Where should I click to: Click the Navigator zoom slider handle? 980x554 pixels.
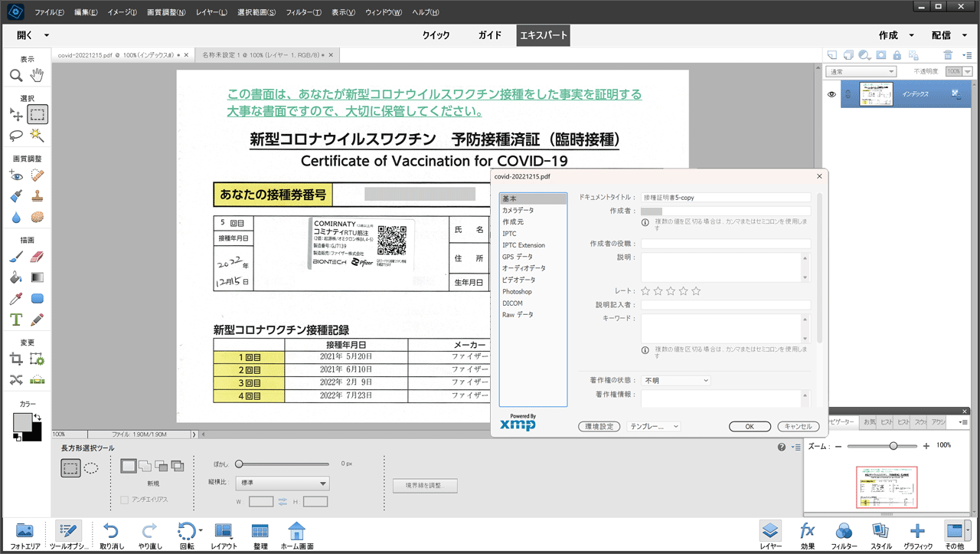click(893, 445)
